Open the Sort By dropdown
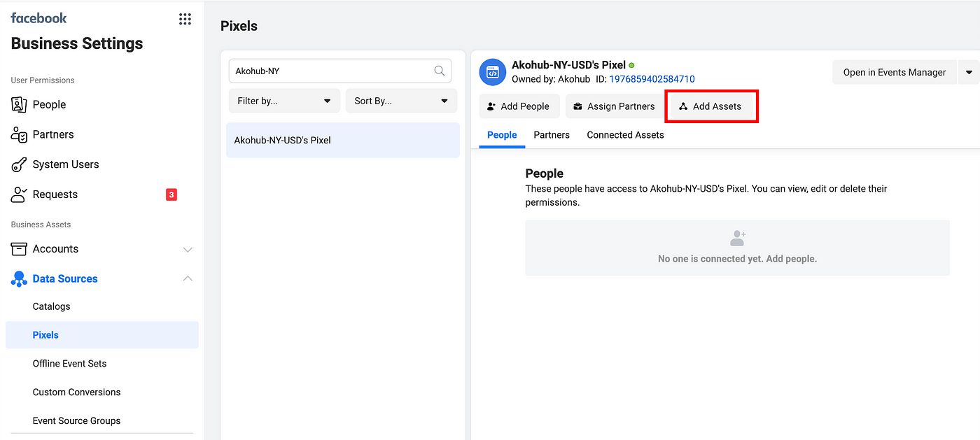 click(x=401, y=101)
